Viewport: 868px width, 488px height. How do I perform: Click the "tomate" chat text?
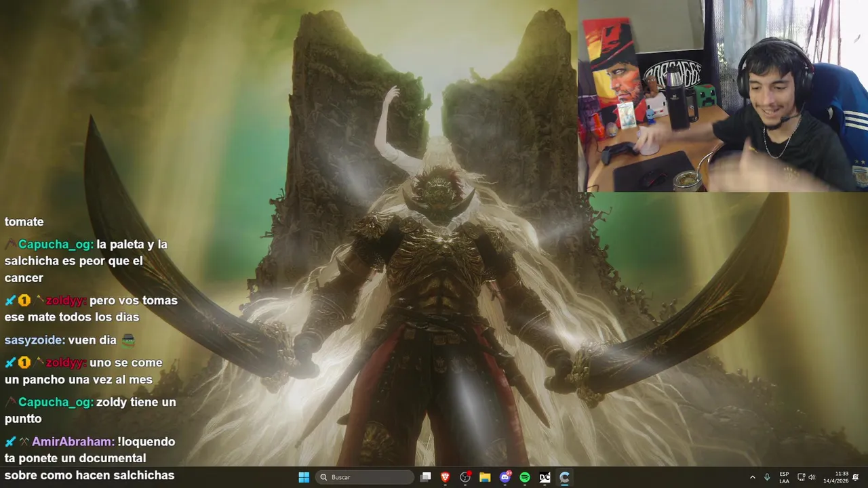[24, 222]
